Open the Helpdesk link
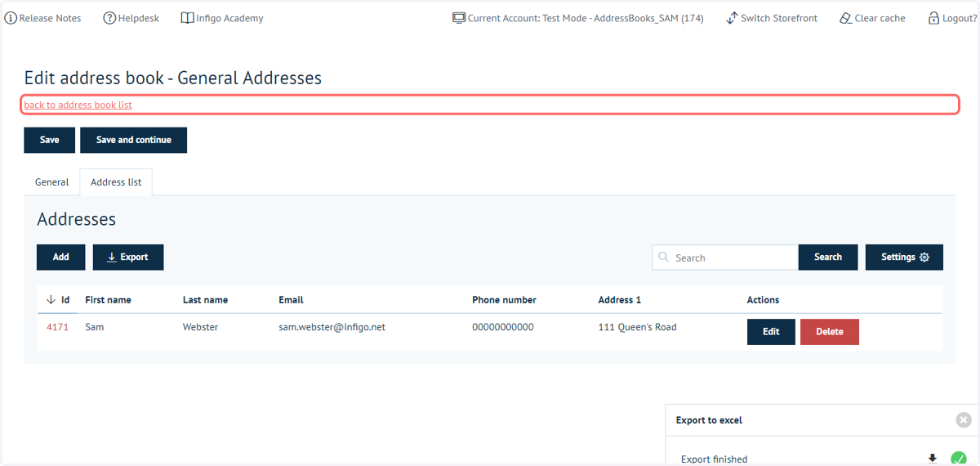The width and height of the screenshot is (980, 466). pos(131,18)
